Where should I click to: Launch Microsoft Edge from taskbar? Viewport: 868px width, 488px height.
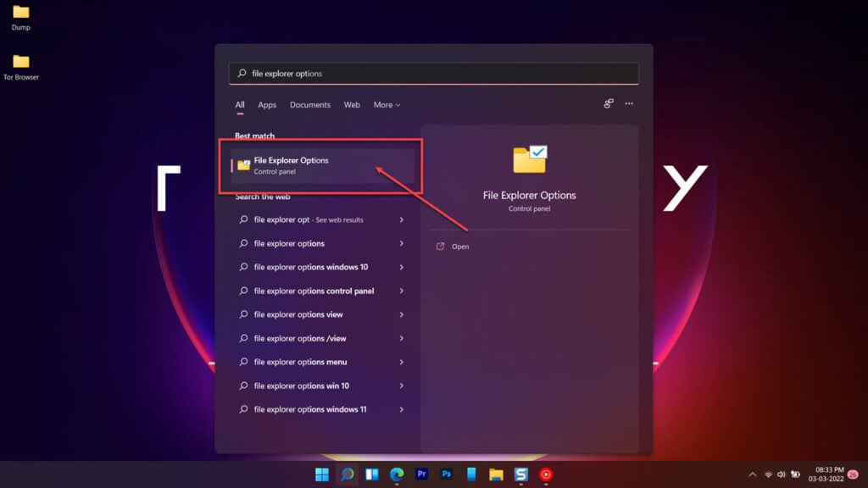click(397, 474)
